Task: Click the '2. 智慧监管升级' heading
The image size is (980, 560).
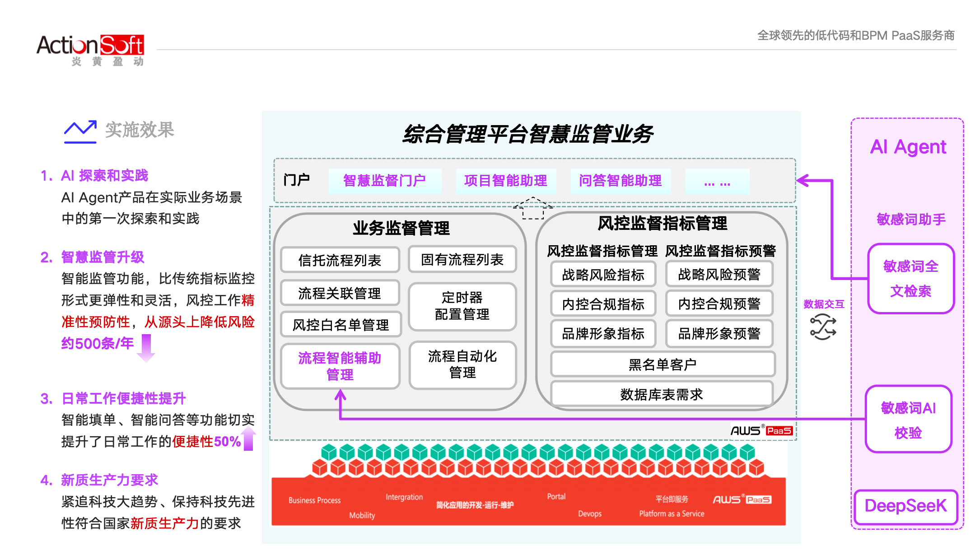Action: click(92, 257)
